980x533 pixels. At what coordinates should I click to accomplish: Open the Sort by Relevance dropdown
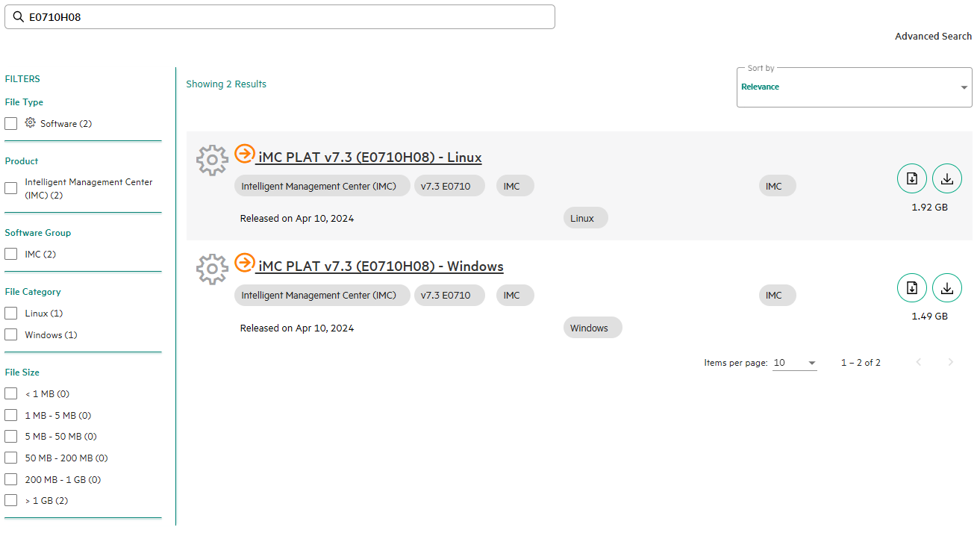pos(855,87)
